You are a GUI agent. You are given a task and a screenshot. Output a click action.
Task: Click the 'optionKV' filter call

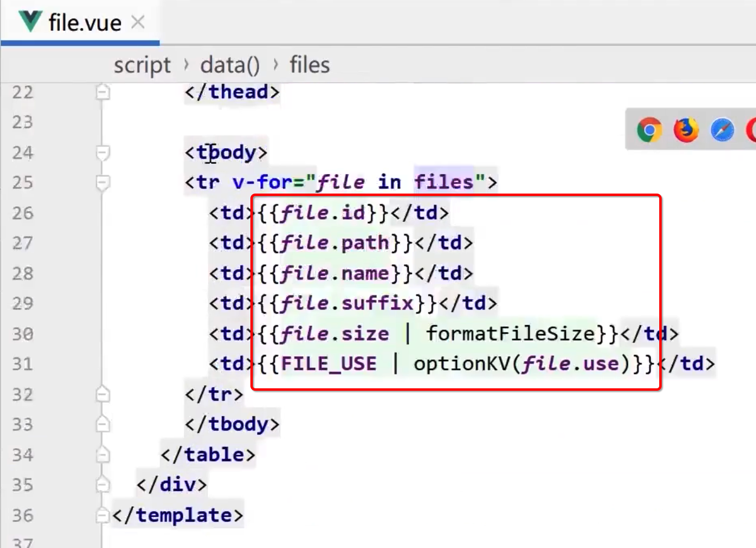(463, 364)
